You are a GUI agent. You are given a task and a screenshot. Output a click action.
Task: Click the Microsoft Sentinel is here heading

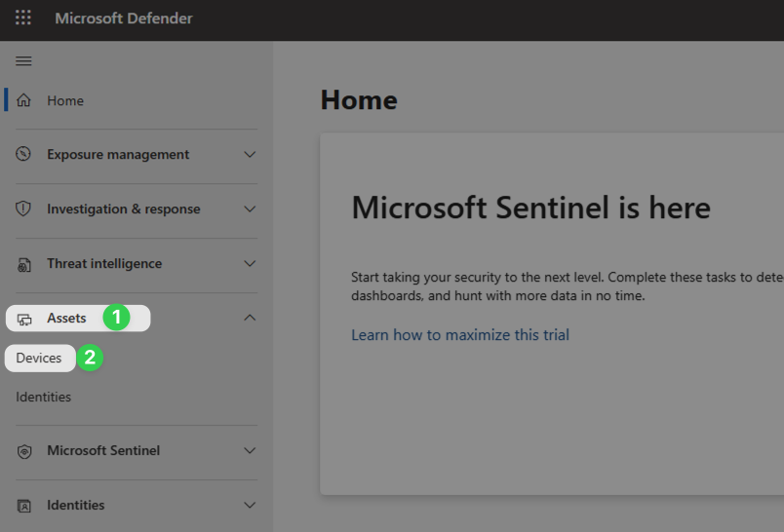(531, 208)
